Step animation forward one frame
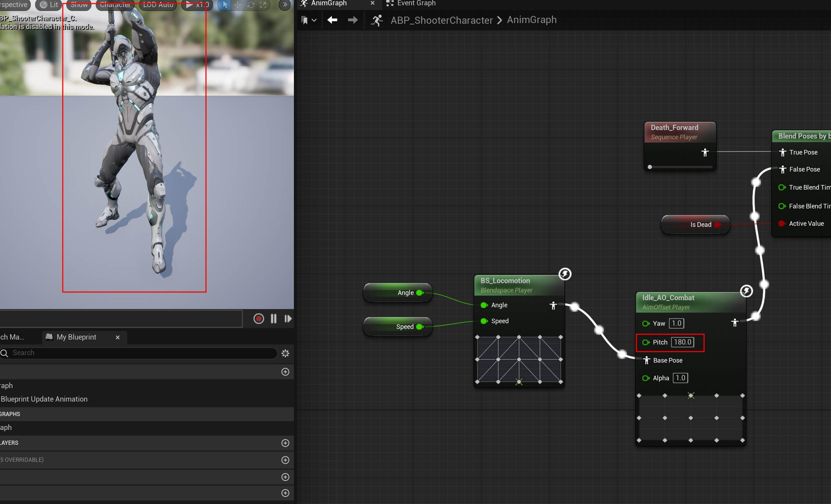This screenshot has width=831, height=504. click(288, 319)
